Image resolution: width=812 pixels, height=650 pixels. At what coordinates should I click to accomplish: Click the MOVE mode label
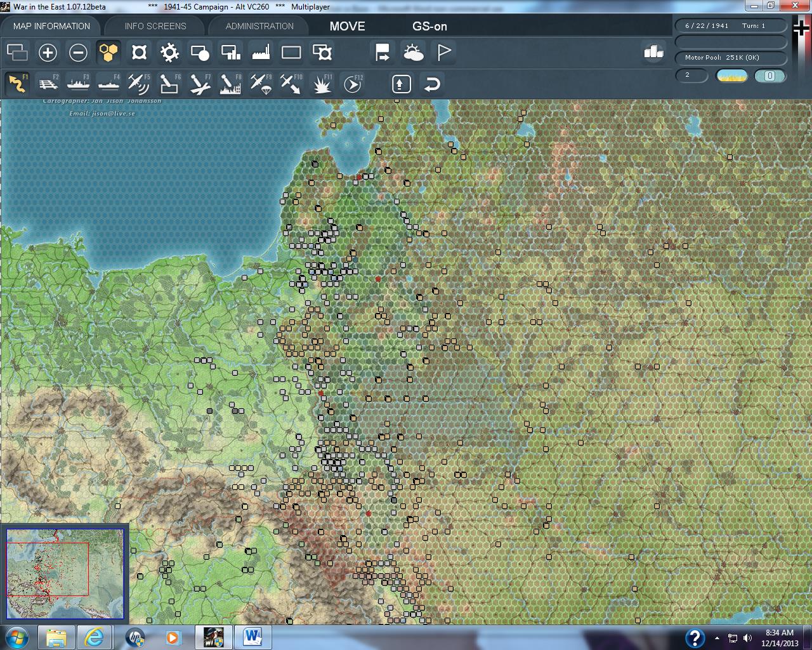coord(347,26)
